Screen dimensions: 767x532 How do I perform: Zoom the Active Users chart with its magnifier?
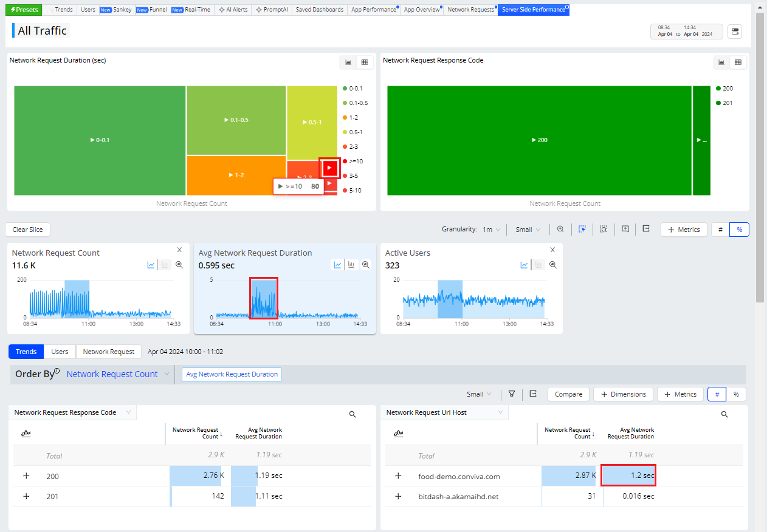pyautogui.click(x=553, y=265)
